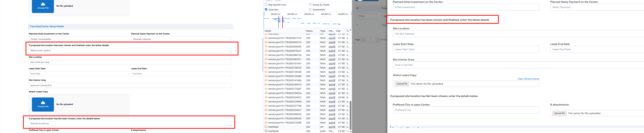Viewport: 644px width, 133px height.
Task: Click the Full Site Address input field
Action: click(518, 34)
